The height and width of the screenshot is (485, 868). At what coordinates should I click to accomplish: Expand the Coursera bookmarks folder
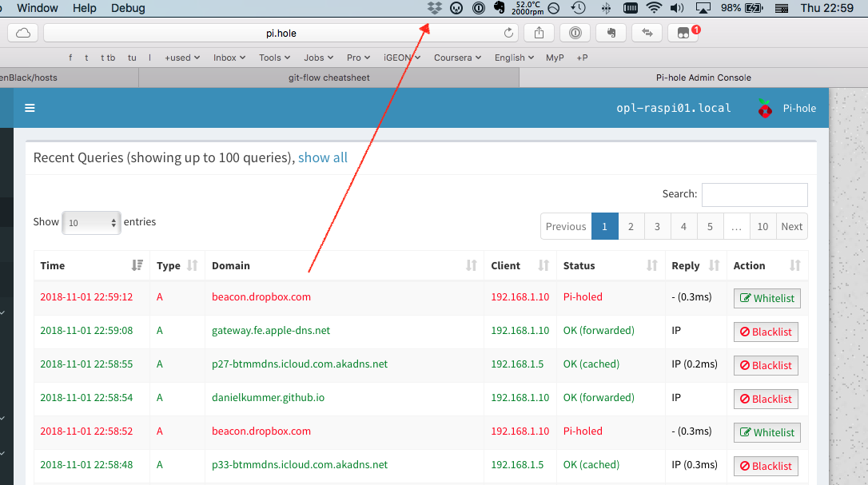(457, 58)
